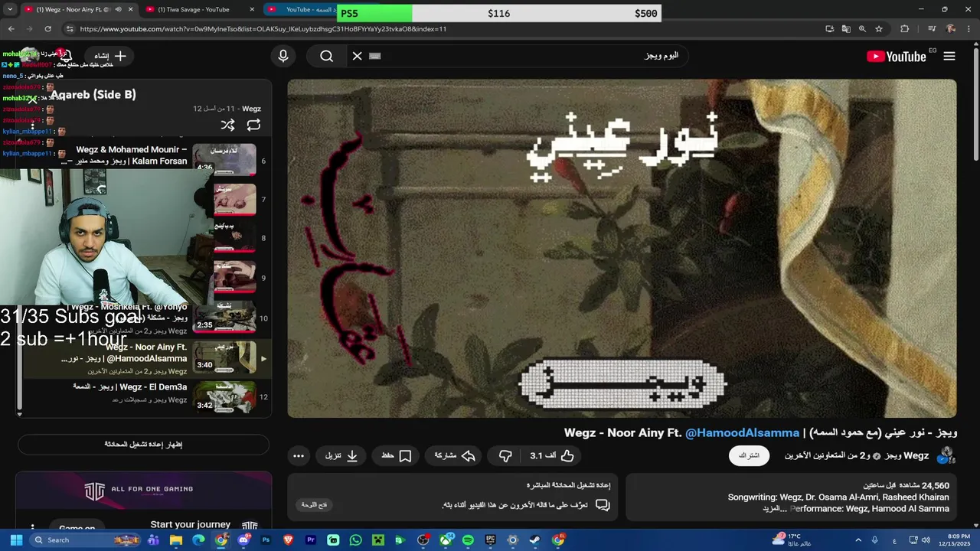Open Spotify from the taskbar

click(468, 540)
